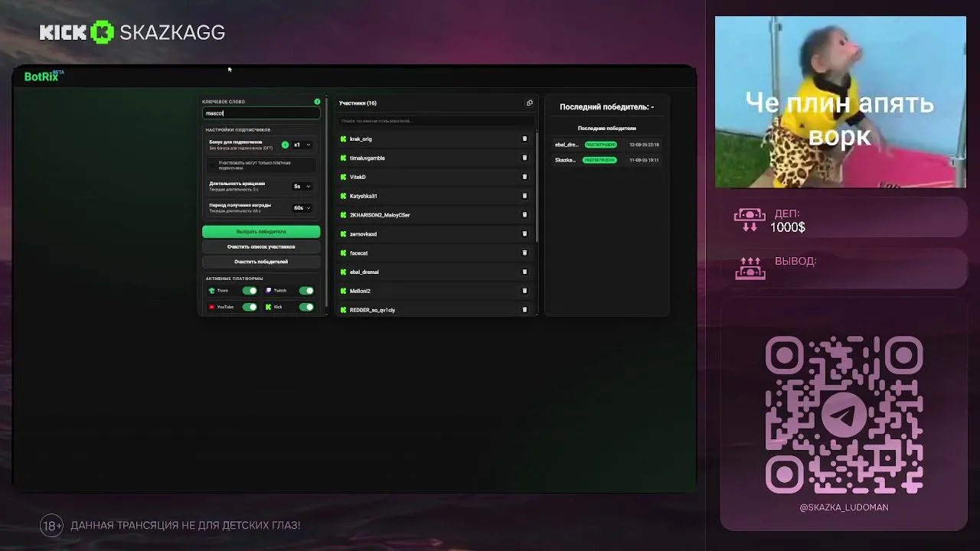980x551 pixels.
Task: Disable the Trovo platform toggle
Action: (x=250, y=291)
